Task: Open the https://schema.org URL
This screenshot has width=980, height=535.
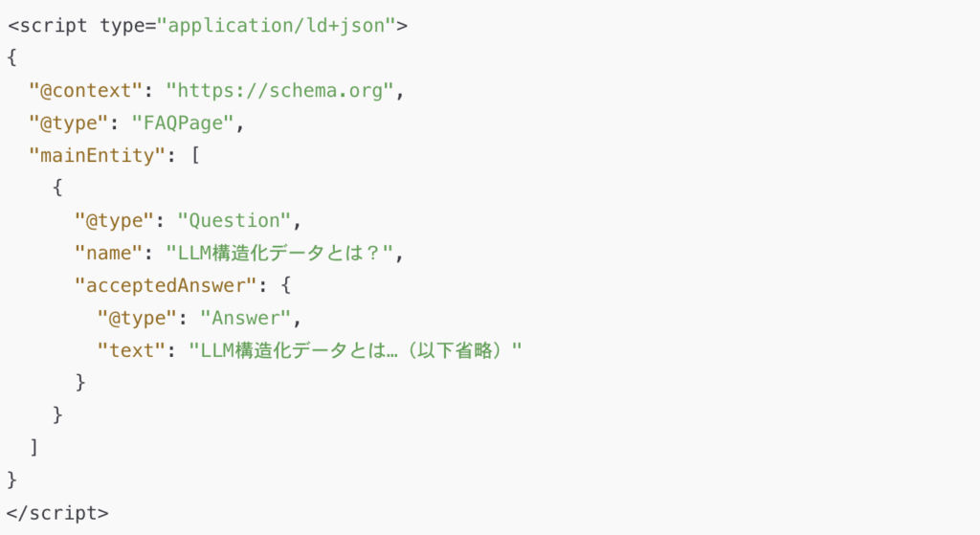Action: pos(280,91)
